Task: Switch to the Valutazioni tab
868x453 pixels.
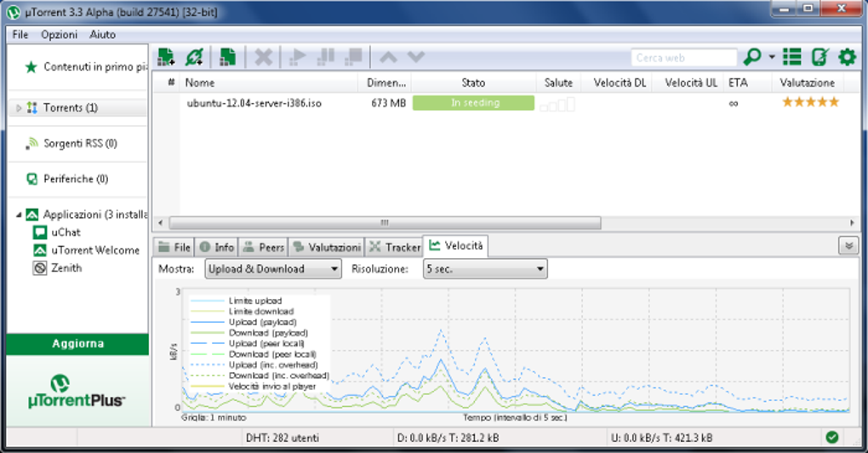Action: 327,248
